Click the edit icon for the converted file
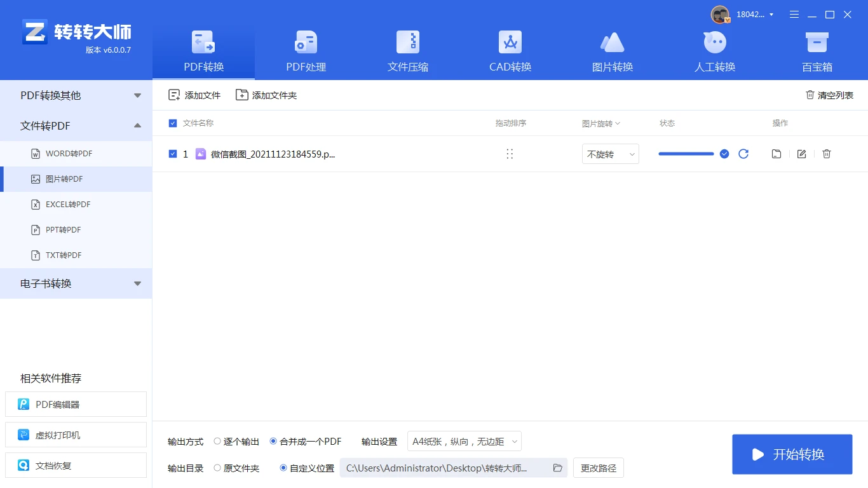Image resolution: width=868 pixels, height=488 pixels. point(801,153)
